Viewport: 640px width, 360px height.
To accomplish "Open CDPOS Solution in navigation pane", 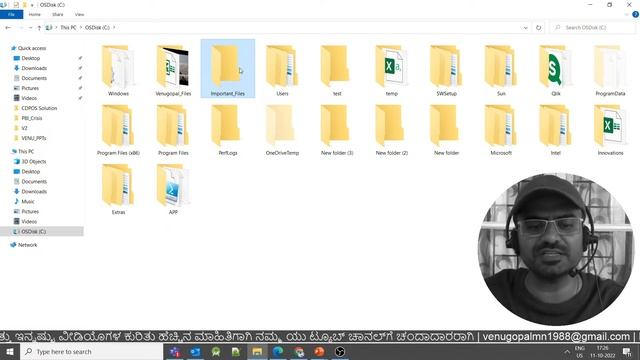I will tap(39, 108).
